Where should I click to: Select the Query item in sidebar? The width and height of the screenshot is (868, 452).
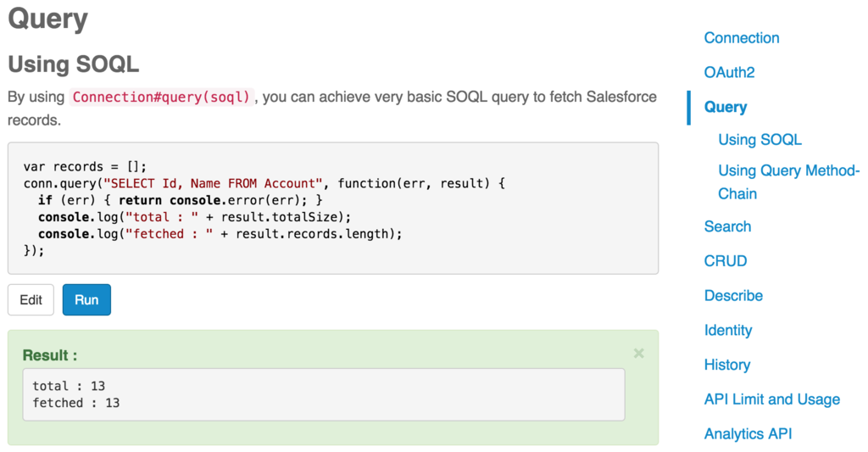click(725, 107)
